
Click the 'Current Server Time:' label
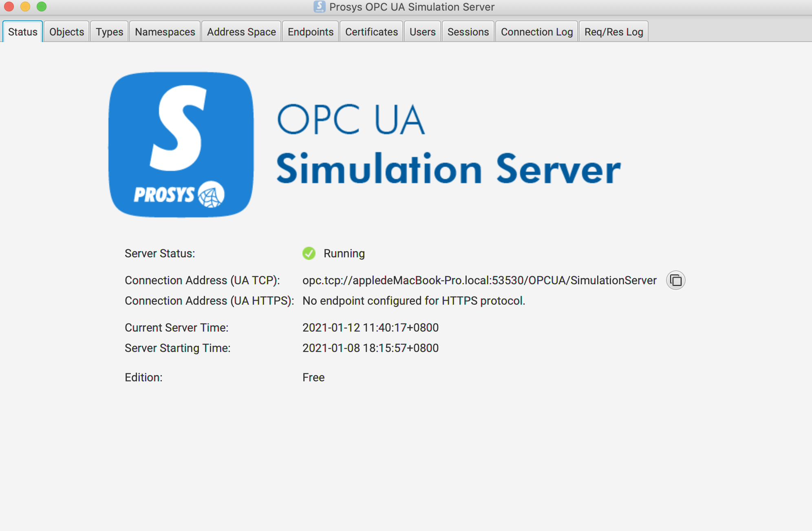[177, 328]
